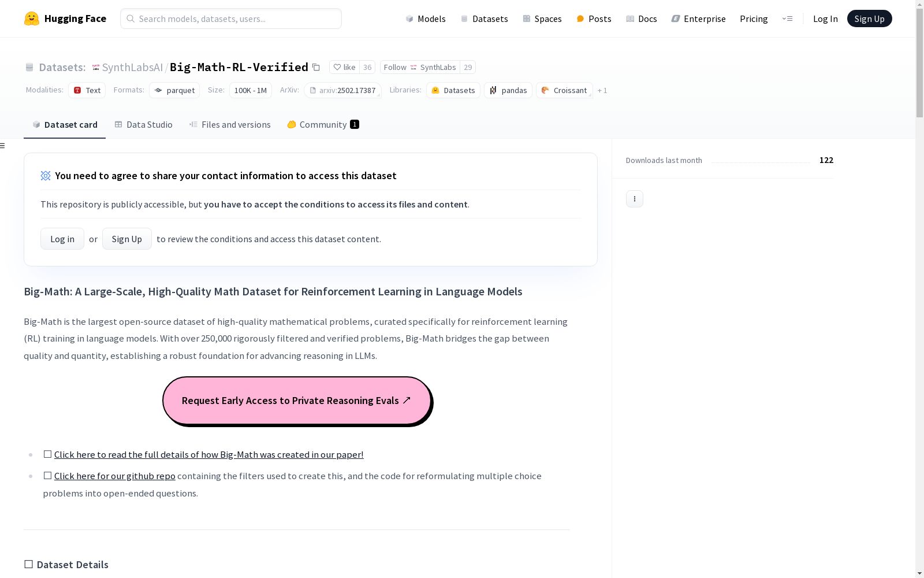The height and width of the screenshot is (578, 924).
Task: Open the arxiv:2502.17387 tag
Action: (343, 90)
